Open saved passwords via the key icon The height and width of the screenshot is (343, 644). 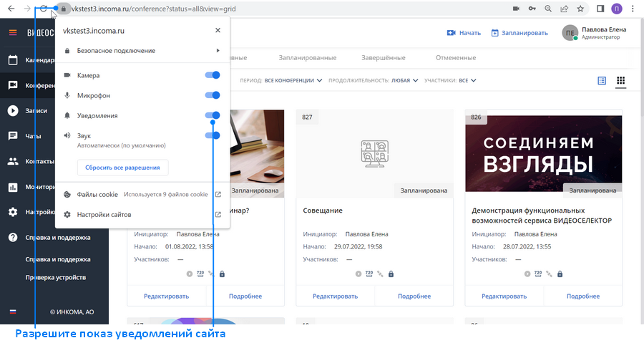coord(532,9)
